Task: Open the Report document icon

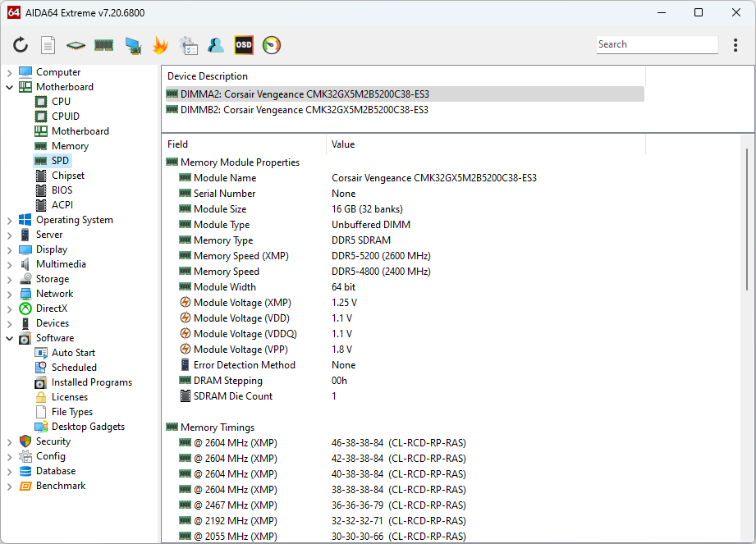Action: click(x=48, y=45)
